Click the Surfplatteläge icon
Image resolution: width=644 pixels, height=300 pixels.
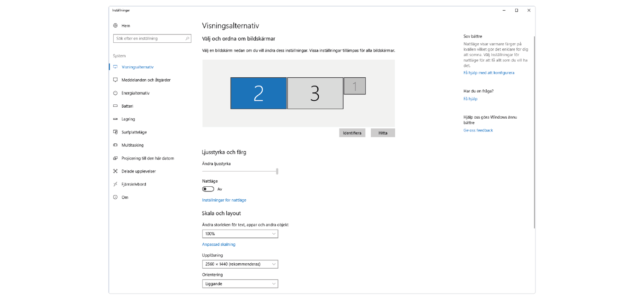[115, 132]
